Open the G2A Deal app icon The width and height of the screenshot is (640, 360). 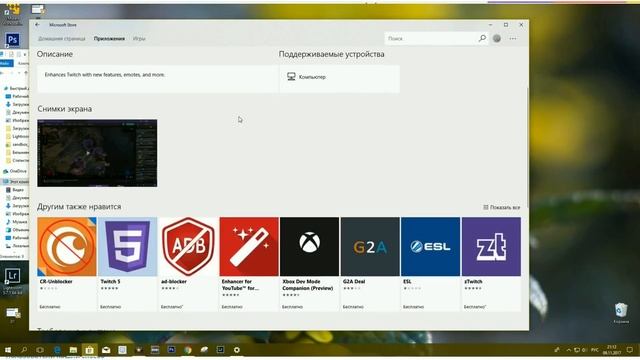tap(370, 247)
